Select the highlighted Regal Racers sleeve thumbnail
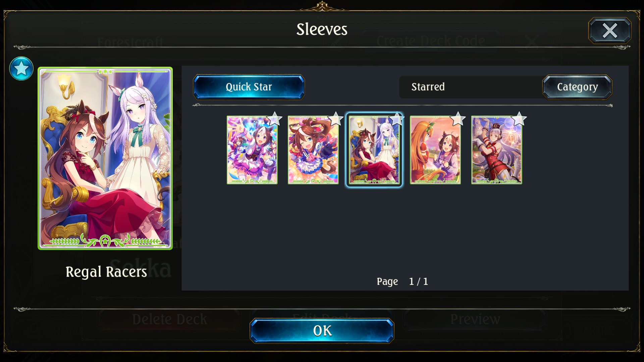This screenshot has height=362, width=644. point(374,150)
